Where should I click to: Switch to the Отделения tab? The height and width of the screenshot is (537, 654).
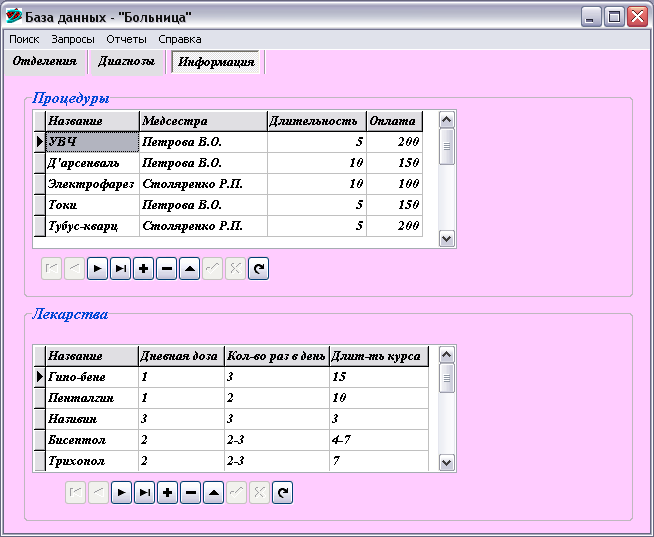(x=45, y=61)
